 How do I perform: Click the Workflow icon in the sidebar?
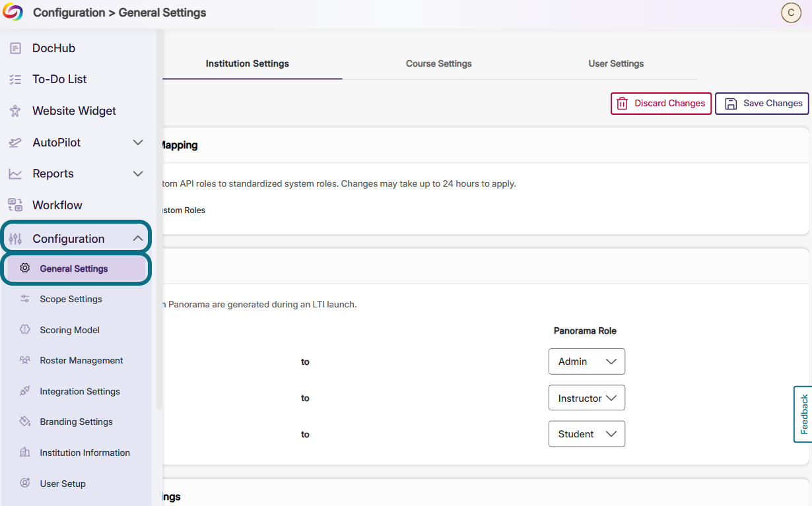[15, 205]
